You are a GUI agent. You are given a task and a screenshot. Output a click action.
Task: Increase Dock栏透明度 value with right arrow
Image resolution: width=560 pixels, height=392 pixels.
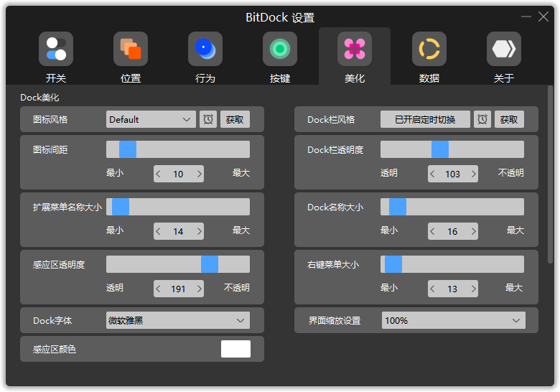[474, 174]
